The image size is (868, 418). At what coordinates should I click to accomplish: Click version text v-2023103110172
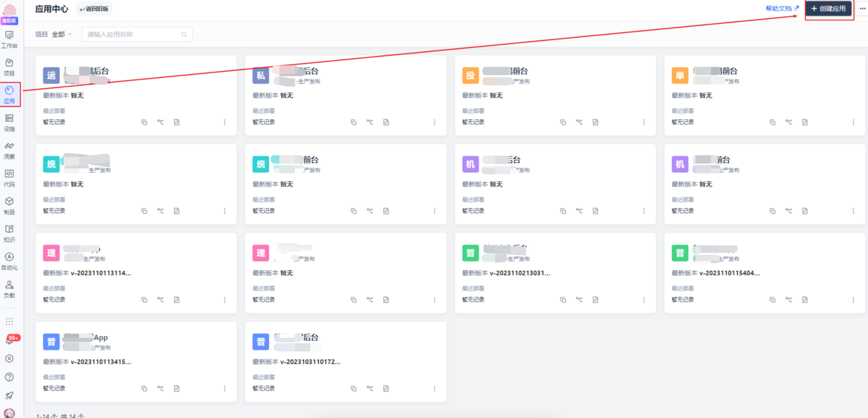point(311,362)
